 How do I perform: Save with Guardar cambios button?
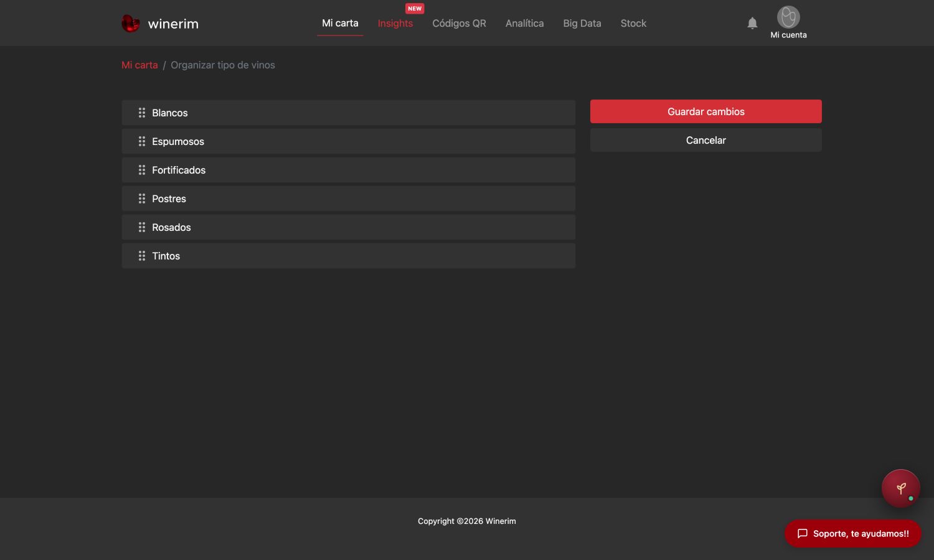click(x=706, y=111)
